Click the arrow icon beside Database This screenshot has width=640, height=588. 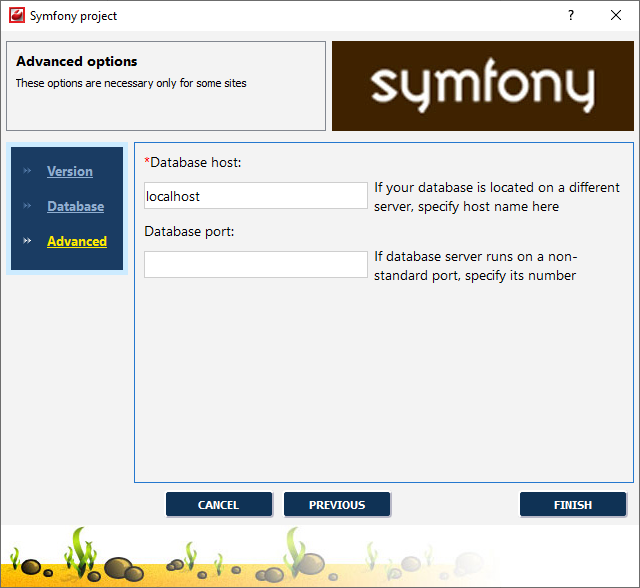[27, 206]
